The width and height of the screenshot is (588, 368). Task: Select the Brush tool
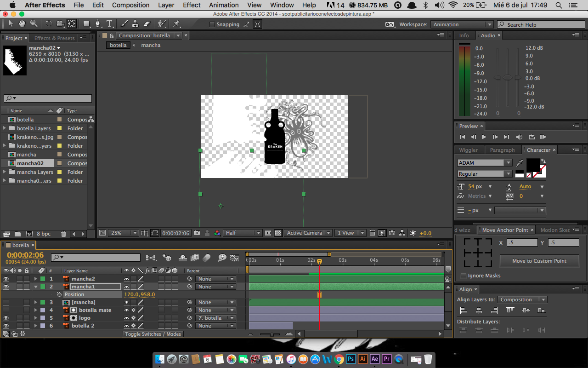pyautogui.click(x=124, y=23)
